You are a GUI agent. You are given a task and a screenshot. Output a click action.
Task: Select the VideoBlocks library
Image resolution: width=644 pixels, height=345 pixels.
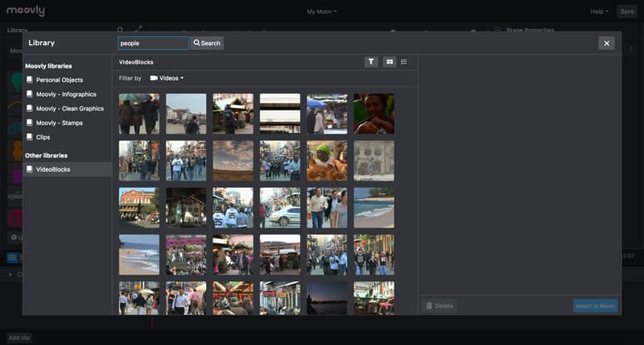click(68, 169)
